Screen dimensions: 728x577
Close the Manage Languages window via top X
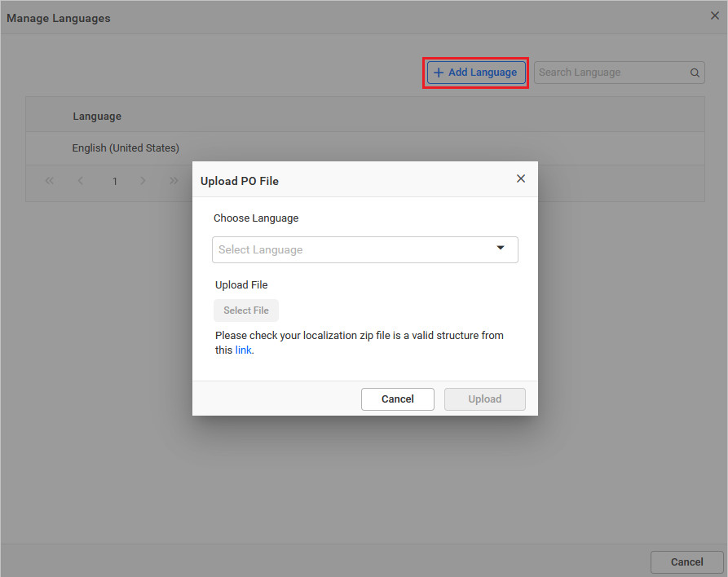tap(714, 15)
